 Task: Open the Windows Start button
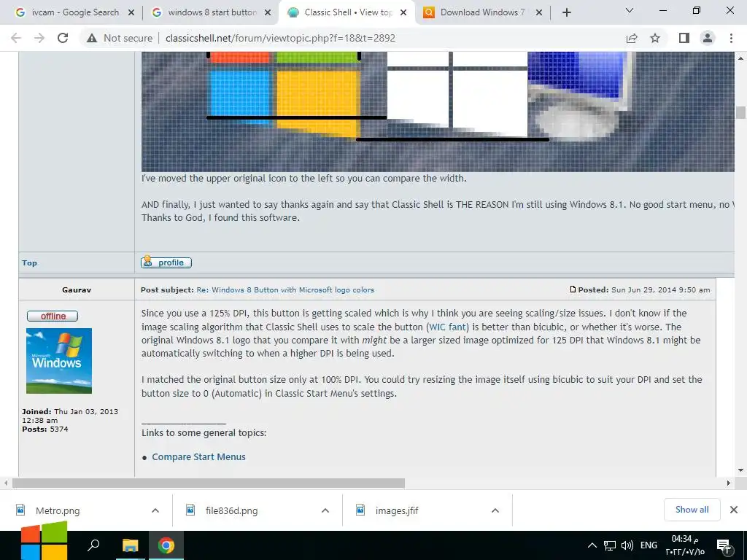coord(44,542)
